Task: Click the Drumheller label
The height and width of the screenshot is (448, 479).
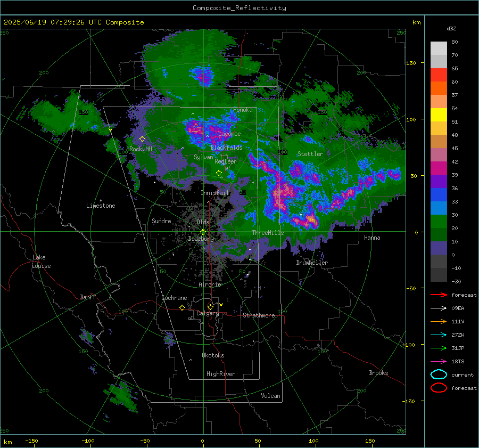Action: click(312, 263)
